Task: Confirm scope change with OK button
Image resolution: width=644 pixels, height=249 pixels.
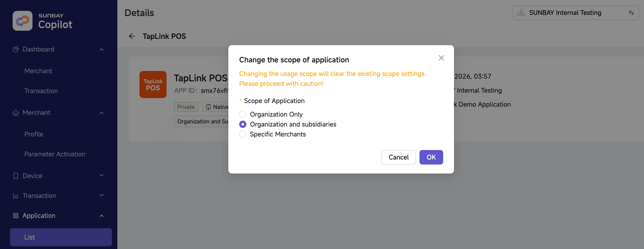Action: pyautogui.click(x=431, y=157)
